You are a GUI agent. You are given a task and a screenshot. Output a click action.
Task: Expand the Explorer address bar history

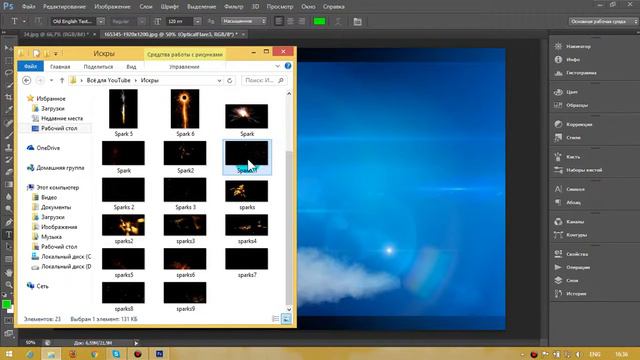pyautogui.click(x=219, y=80)
